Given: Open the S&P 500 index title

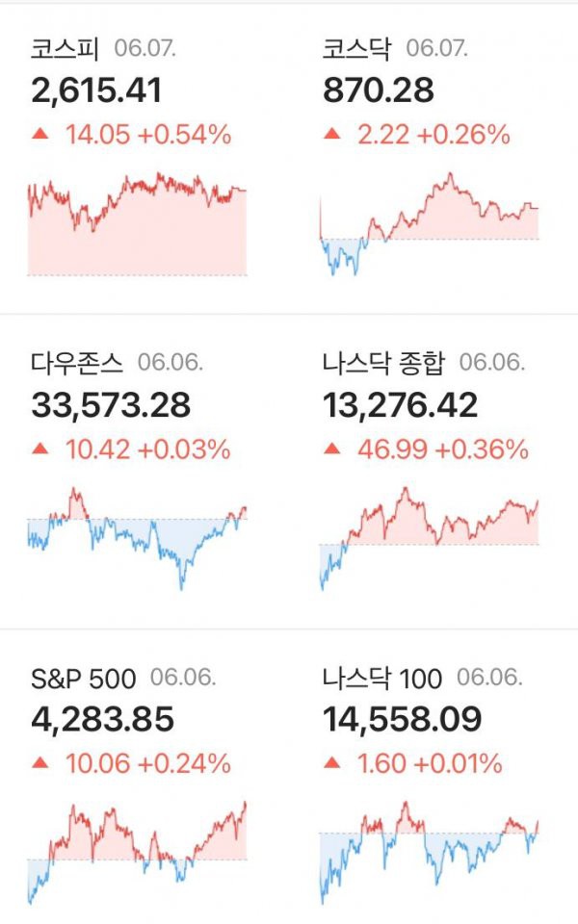Looking at the screenshot, I should point(83,679).
